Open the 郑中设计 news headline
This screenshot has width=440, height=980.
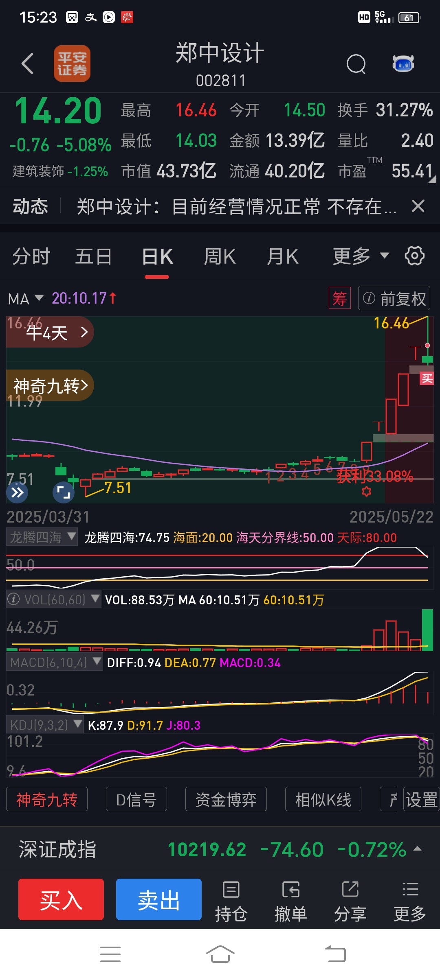click(237, 206)
